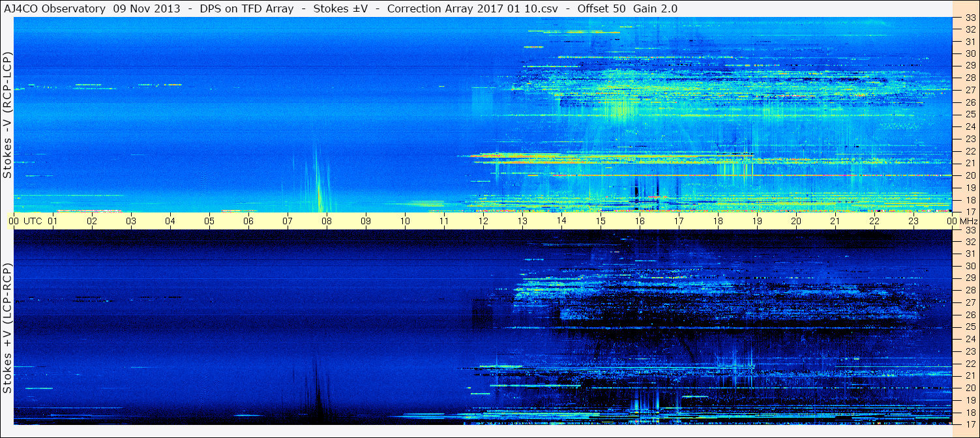Select the 05 hour tick on the time axis
980x438 pixels.
[x=209, y=221]
